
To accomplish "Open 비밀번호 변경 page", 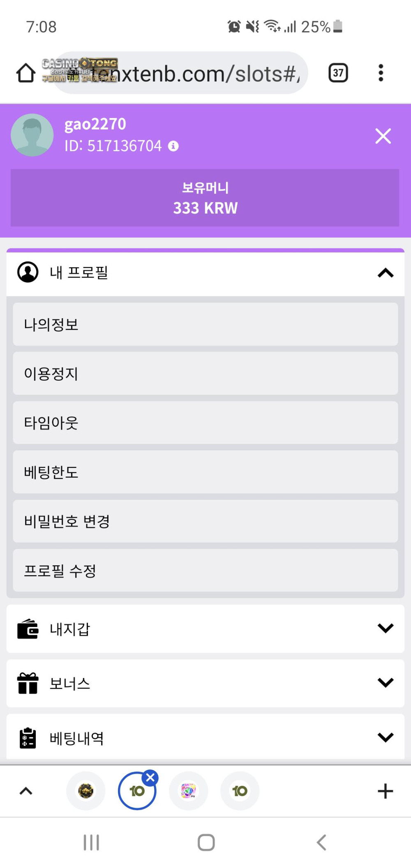I will [205, 521].
